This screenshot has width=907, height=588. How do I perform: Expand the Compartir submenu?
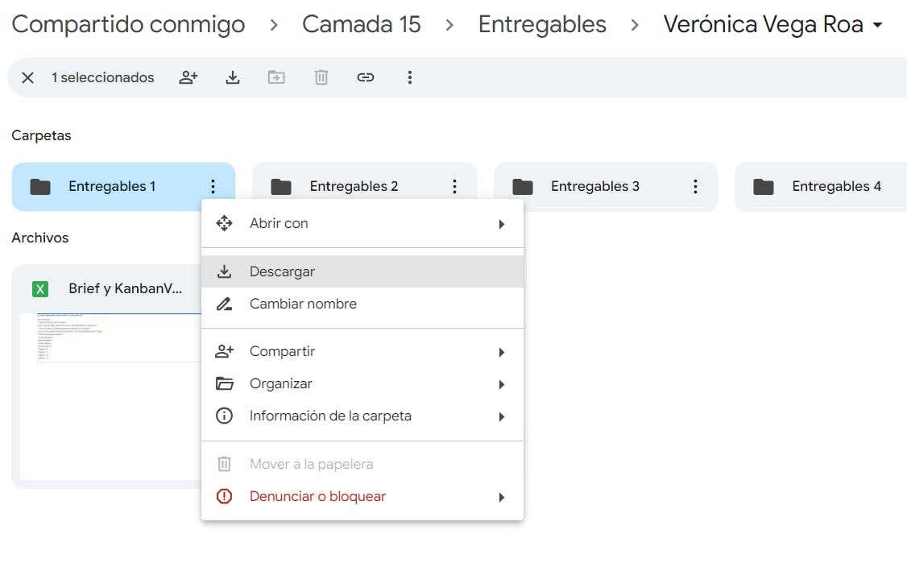coord(501,352)
